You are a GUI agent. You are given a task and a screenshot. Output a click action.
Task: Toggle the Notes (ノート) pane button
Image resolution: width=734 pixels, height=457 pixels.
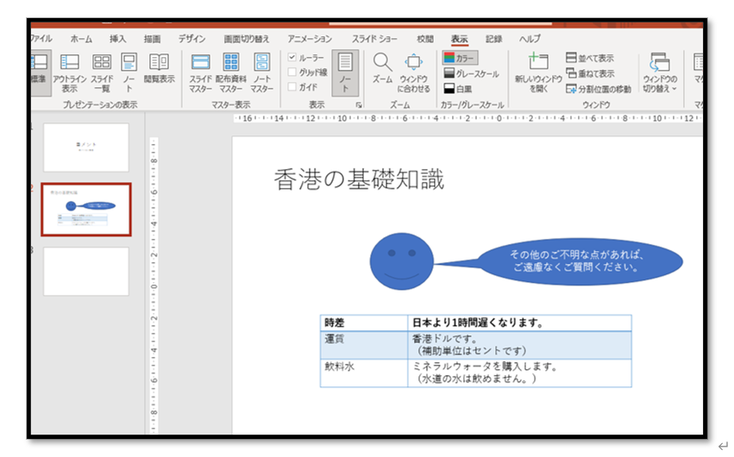pyautogui.click(x=345, y=71)
